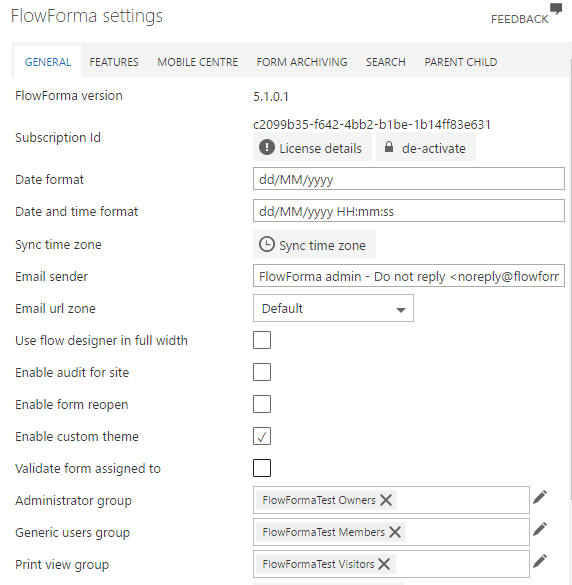
Task: Click the subscription Id value c2099b35-f642-4bb2-b1be-1b14ff83e631
Action: tap(372, 124)
